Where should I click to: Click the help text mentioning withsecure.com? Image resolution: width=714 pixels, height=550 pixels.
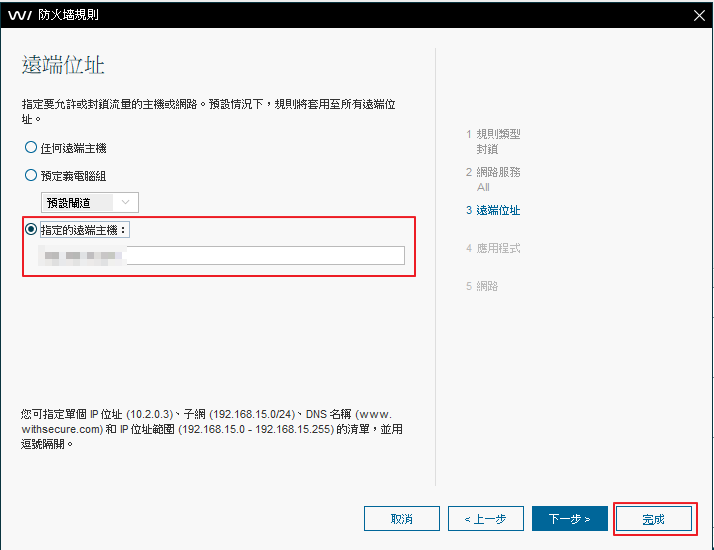click(x=212, y=429)
